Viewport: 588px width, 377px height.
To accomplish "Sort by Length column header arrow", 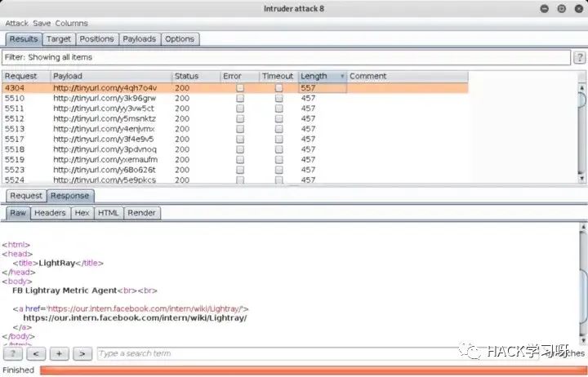I will (x=341, y=76).
